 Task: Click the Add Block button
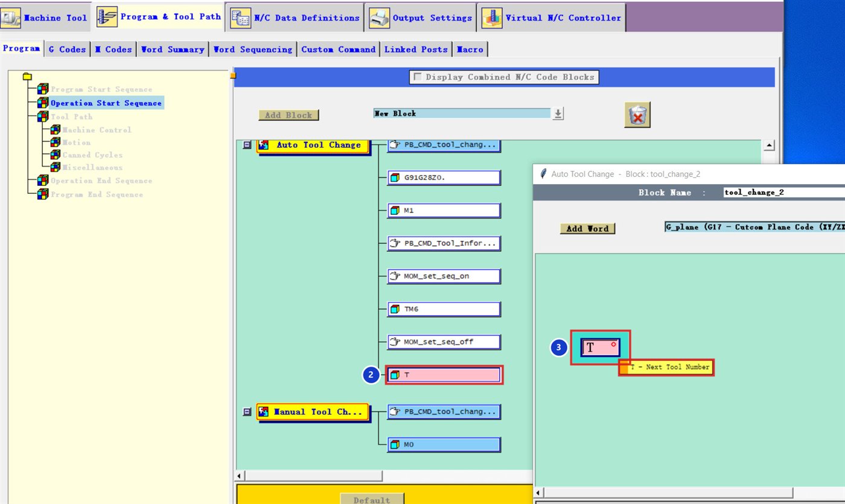tap(289, 115)
